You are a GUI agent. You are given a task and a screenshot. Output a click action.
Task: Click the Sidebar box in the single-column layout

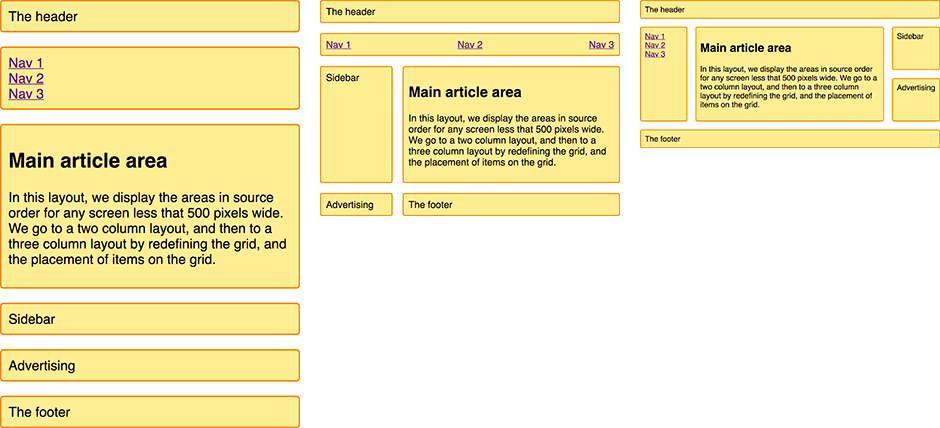[x=150, y=319]
